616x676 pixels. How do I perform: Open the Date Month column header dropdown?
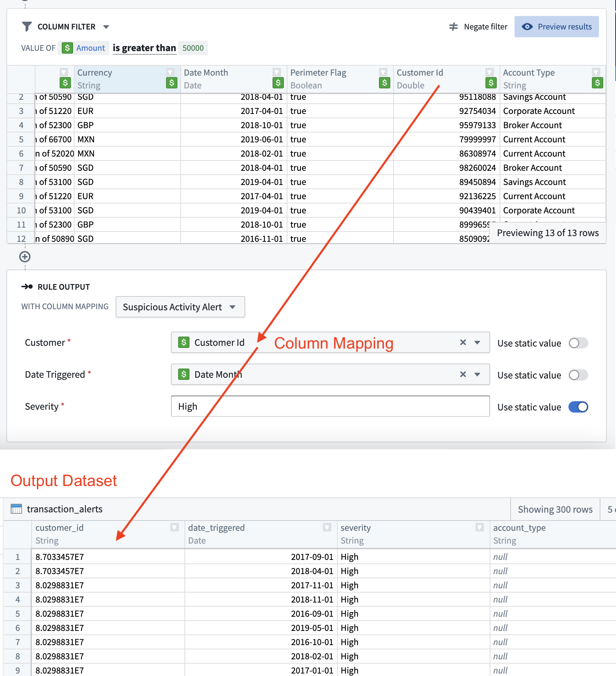(277, 72)
